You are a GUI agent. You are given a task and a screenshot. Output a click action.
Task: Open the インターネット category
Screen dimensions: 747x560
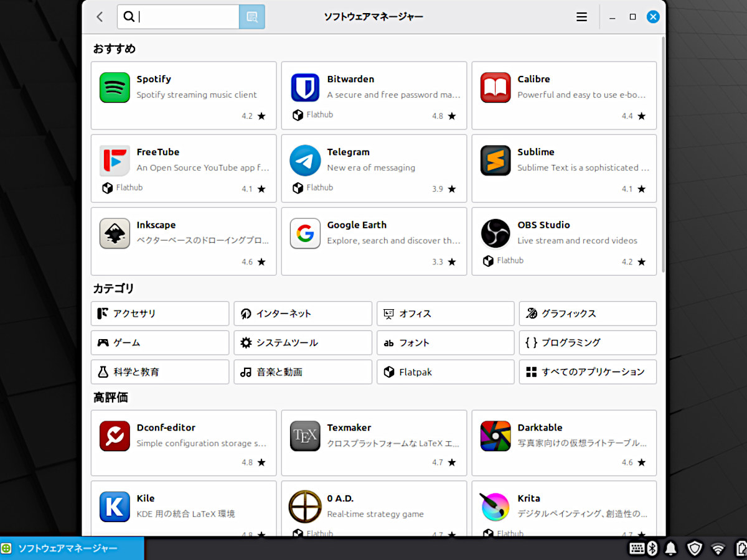coord(303,314)
